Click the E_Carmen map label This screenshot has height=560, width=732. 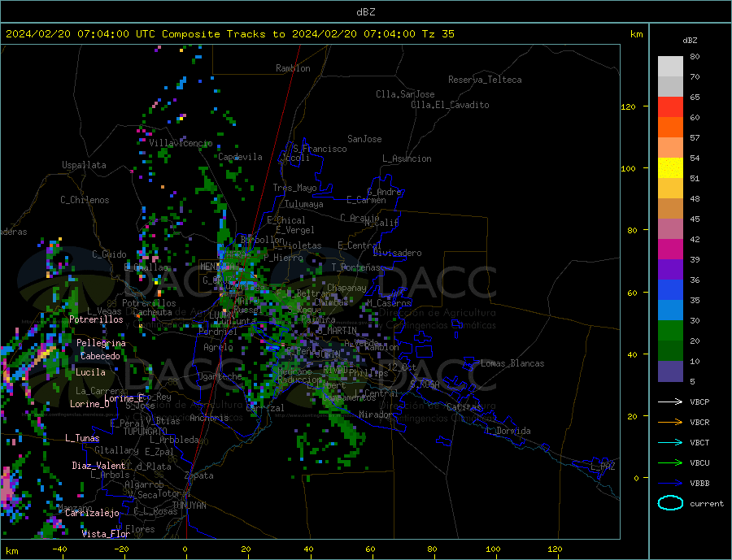(366, 200)
